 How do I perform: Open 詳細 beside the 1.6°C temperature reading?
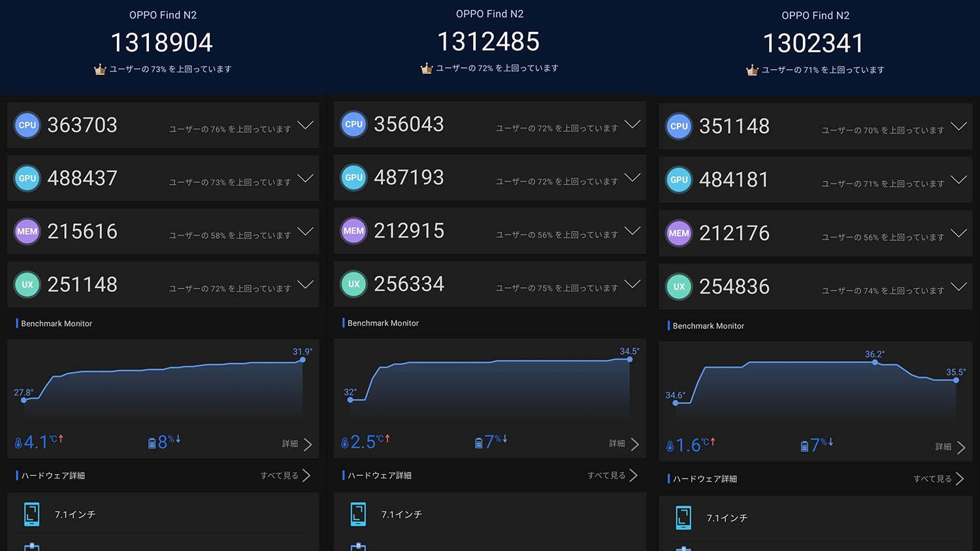(x=951, y=447)
